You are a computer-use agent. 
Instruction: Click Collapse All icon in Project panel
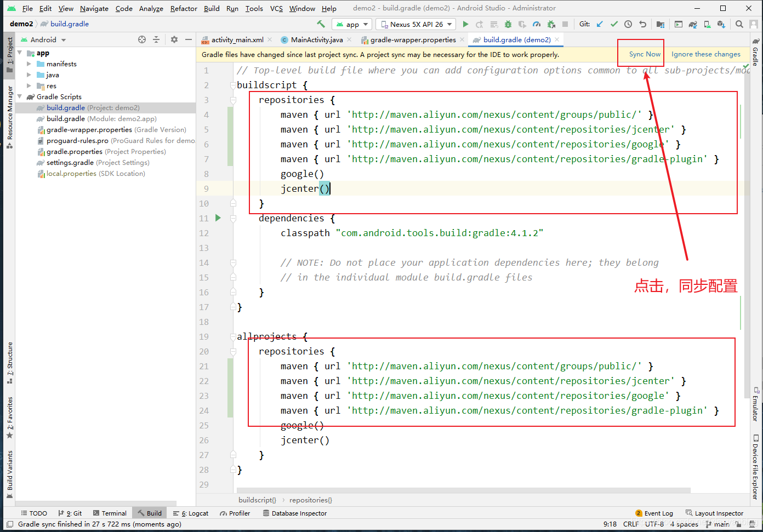[x=156, y=39]
